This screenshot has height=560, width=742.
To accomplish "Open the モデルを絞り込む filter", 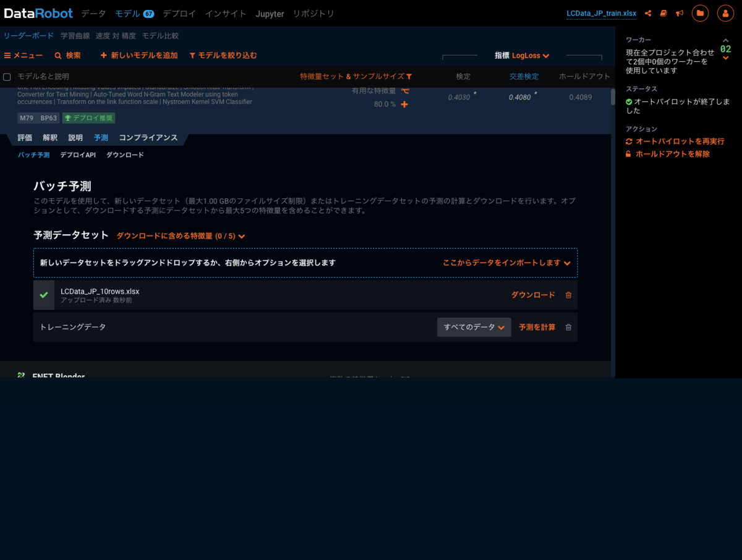I will [223, 56].
